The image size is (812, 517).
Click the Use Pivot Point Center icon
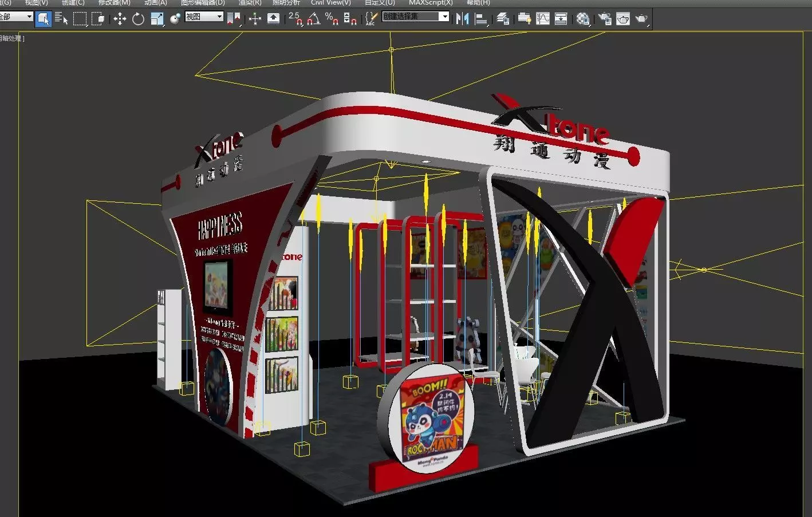234,19
